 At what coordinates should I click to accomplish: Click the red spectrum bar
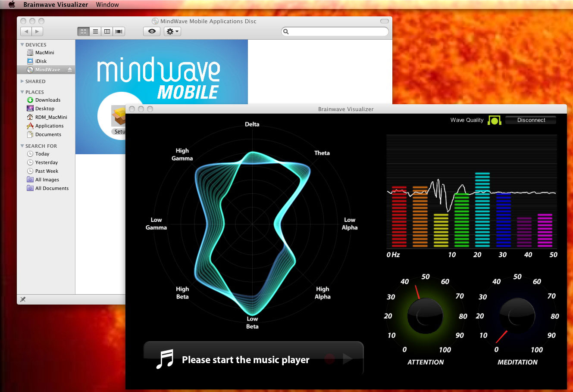pyautogui.click(x=399, y=217)
